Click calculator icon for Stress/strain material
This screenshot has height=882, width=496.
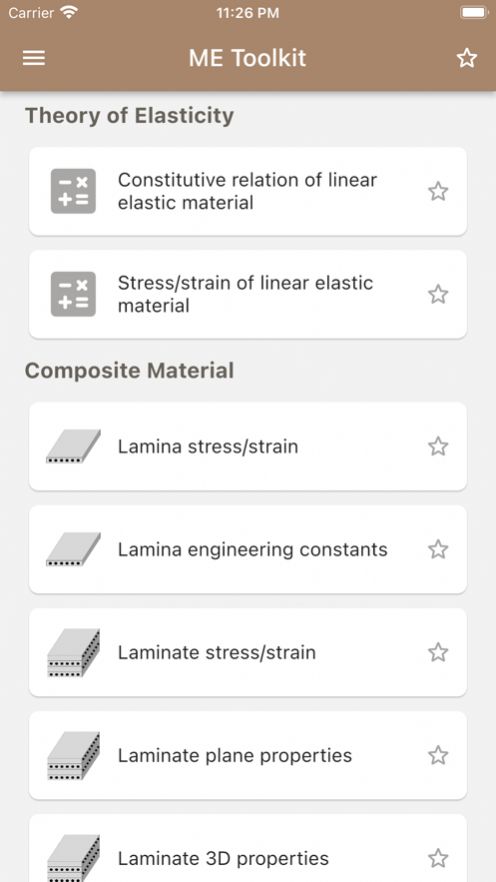(x=73, y=294)
